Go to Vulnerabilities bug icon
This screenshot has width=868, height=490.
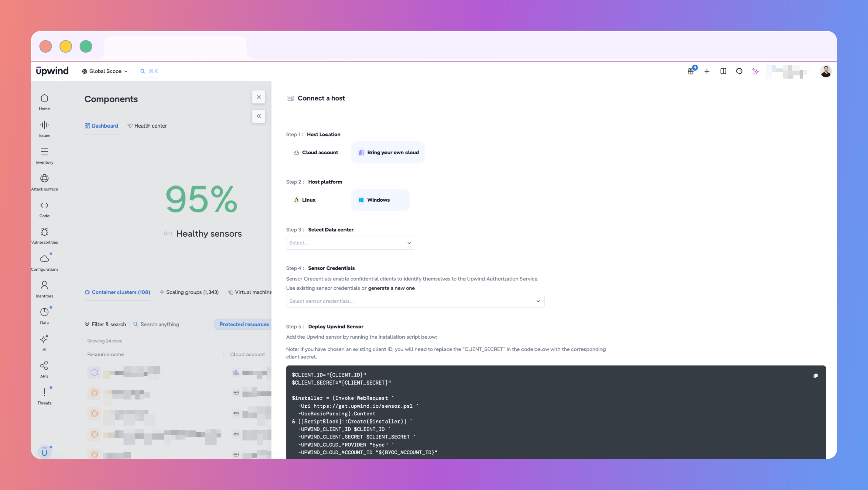pos(44,232)
